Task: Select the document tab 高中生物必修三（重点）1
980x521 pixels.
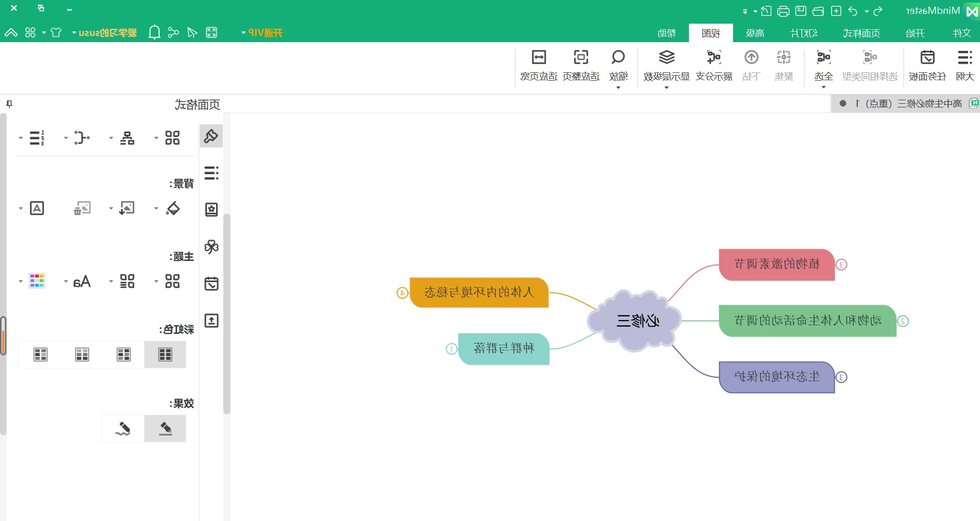Action: point(905,104)
